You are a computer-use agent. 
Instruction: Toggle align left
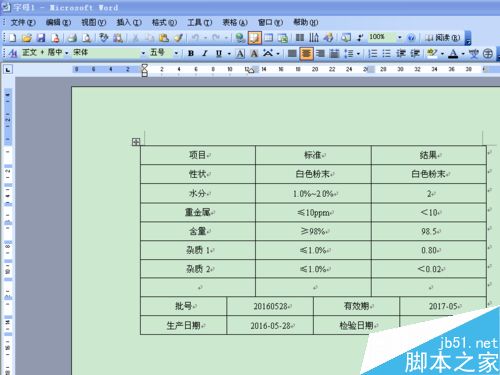click(292, 53)
